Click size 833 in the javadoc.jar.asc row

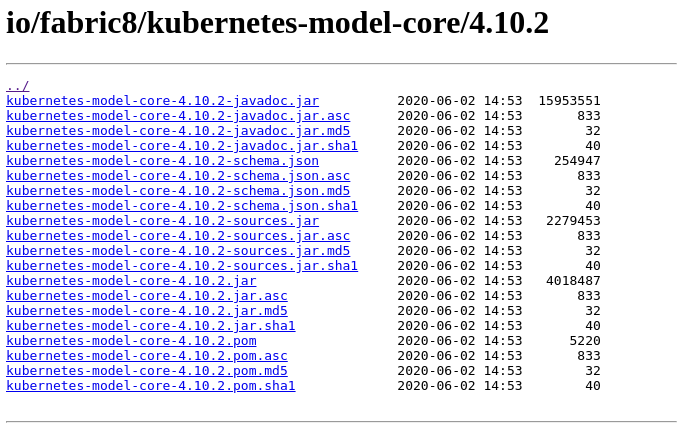click(589, 116)
